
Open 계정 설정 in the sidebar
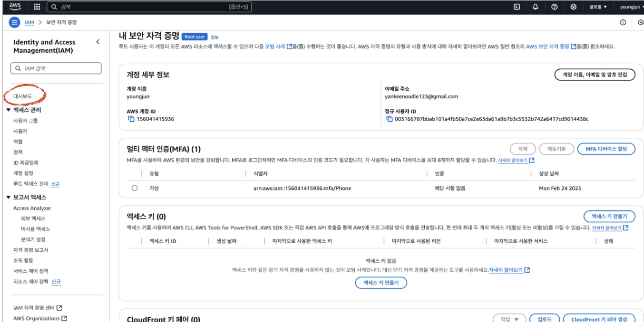[x=23, y=173]
